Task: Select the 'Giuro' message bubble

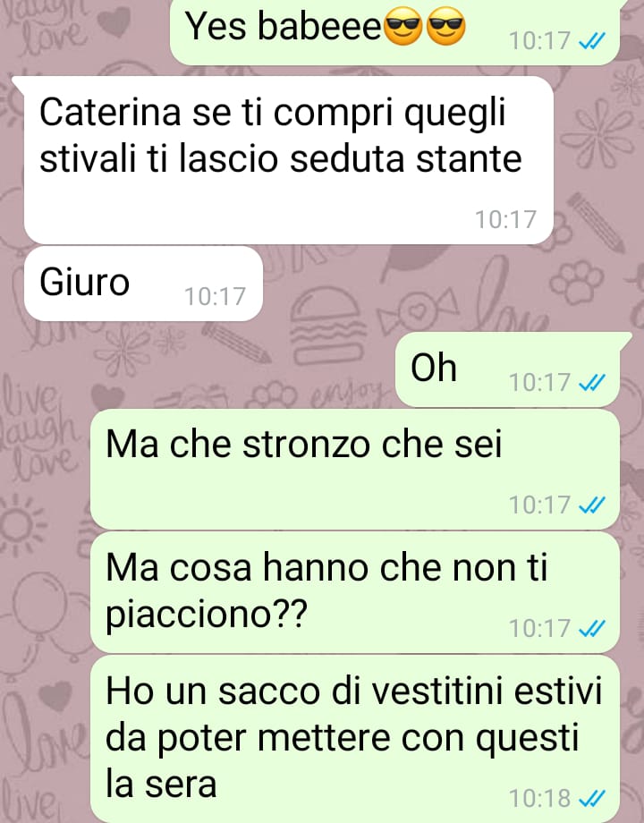Action: point(143,284)
